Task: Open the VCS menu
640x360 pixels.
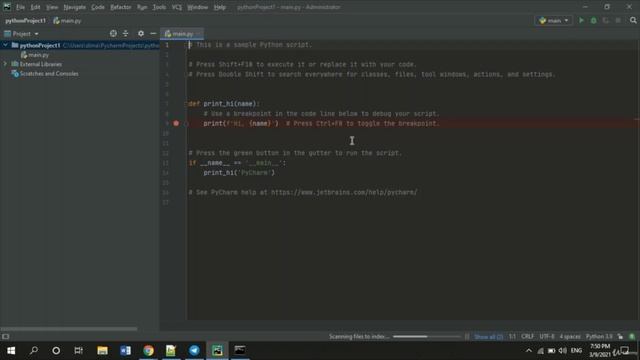Action: point(177,7)
